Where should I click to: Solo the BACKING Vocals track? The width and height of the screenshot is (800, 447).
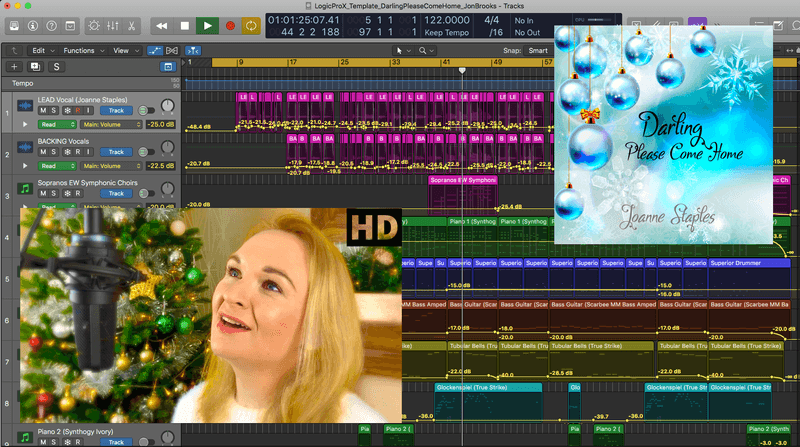point(54,152)
